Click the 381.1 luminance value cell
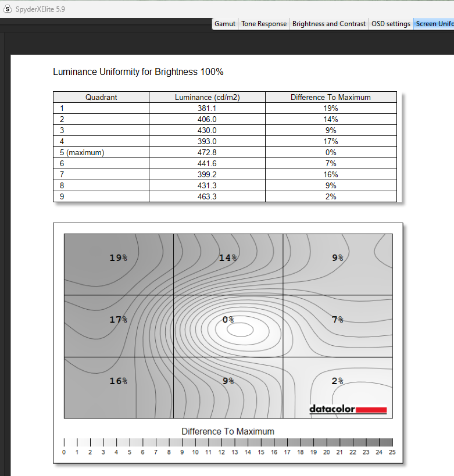The image size is (454, 476). click(207, 108)
